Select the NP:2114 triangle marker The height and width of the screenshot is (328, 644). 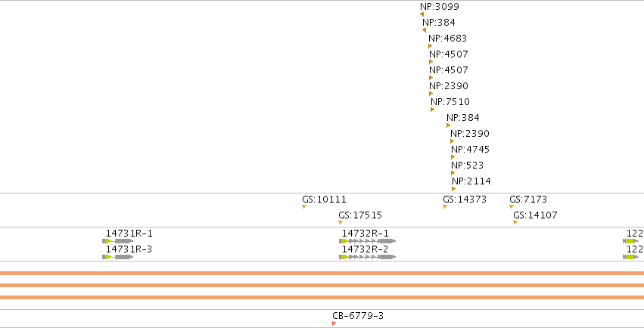(454, 189)
